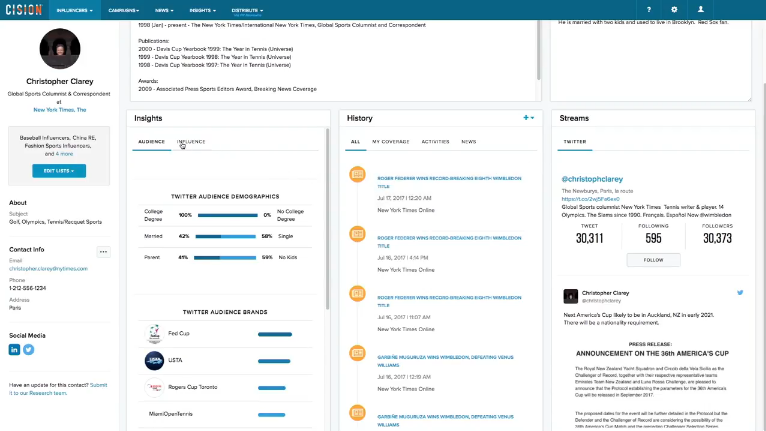Click the Submit update to Research team link
Image resolution: width=766 pixels, height=431 pixels.
click(58, 389)
